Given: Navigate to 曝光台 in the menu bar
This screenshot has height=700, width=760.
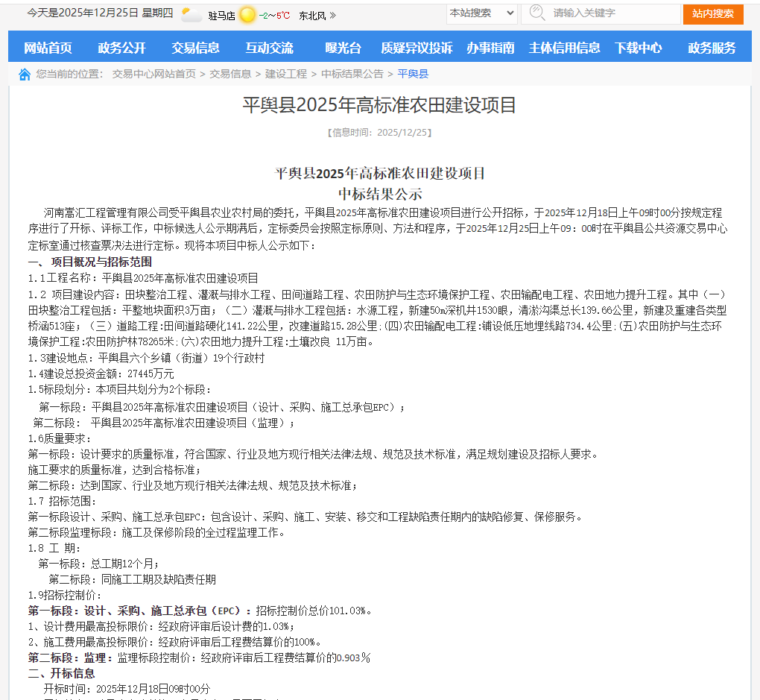Looking at the screenshot, I should [x=343, y=48].
